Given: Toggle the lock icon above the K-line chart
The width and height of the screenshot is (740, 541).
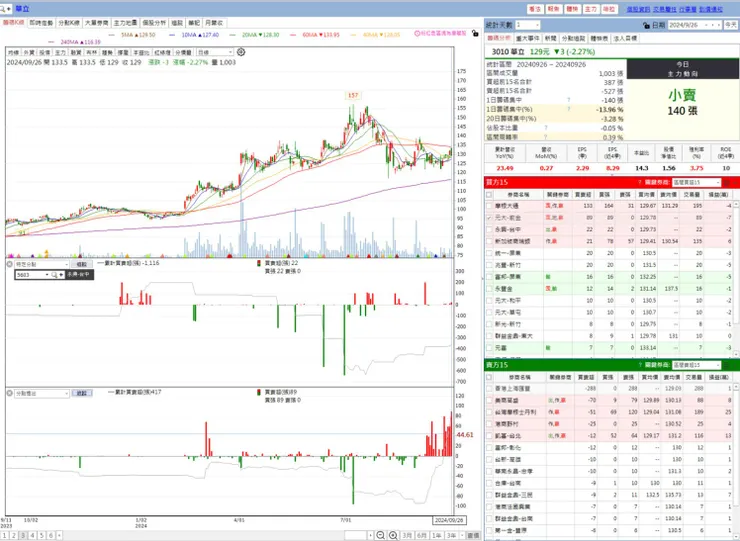Looking at the screenshot, I should tap(475, 34).
